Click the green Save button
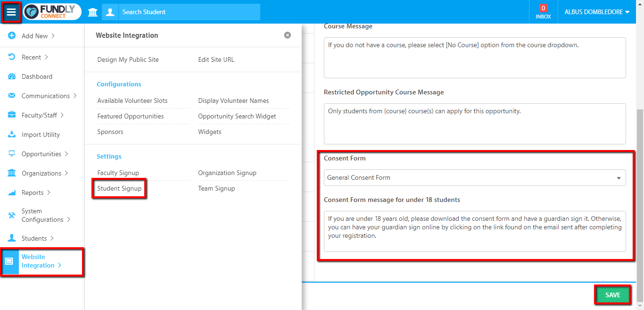This screenshot has height=310, width=644. 613,295
